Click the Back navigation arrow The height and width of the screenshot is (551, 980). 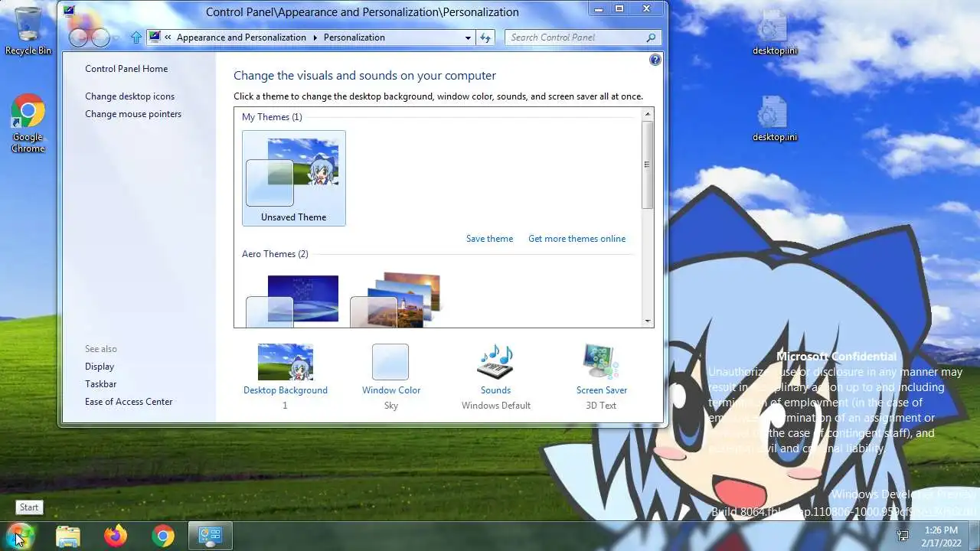[80, 37]
